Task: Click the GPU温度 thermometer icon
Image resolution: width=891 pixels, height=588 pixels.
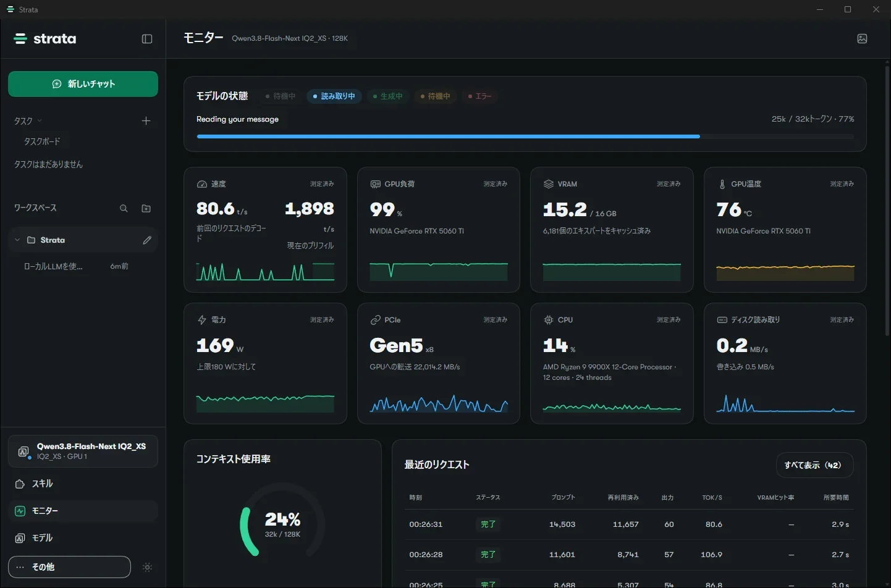Action: click(x=722, y=184)
